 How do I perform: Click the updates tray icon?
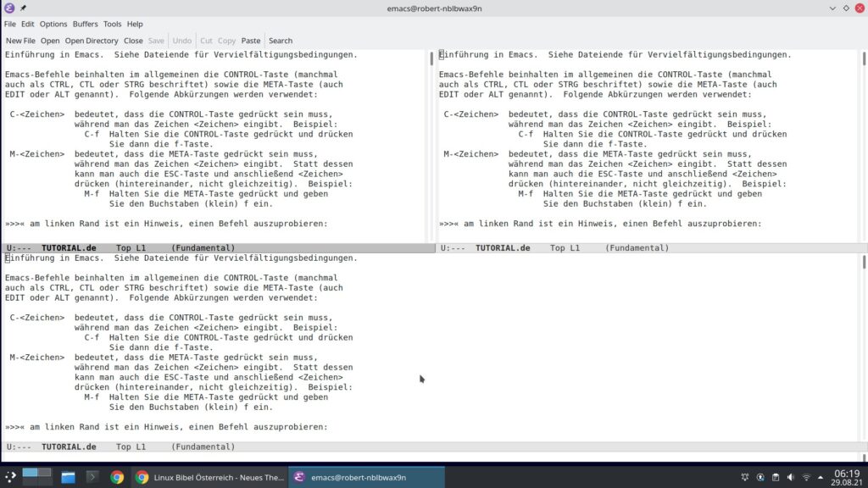click(x=760, y=477)
